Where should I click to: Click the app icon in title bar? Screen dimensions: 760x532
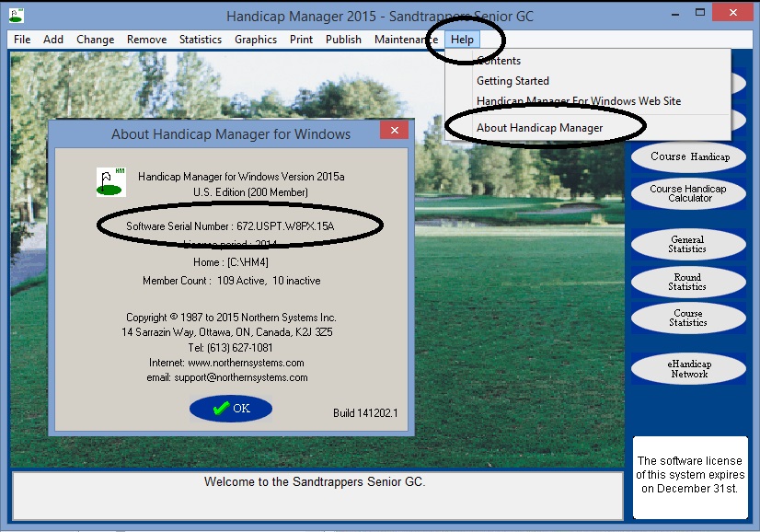click(x=16, y=16)
